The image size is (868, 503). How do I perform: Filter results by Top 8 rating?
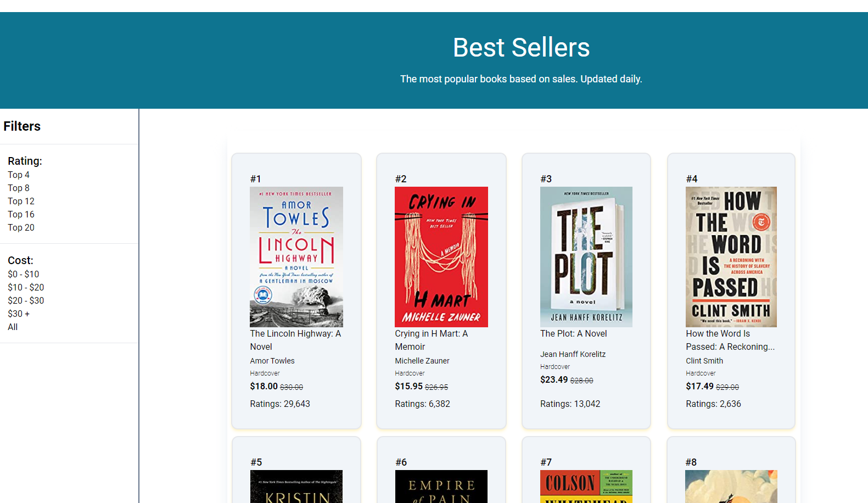(x=18, y=188)
